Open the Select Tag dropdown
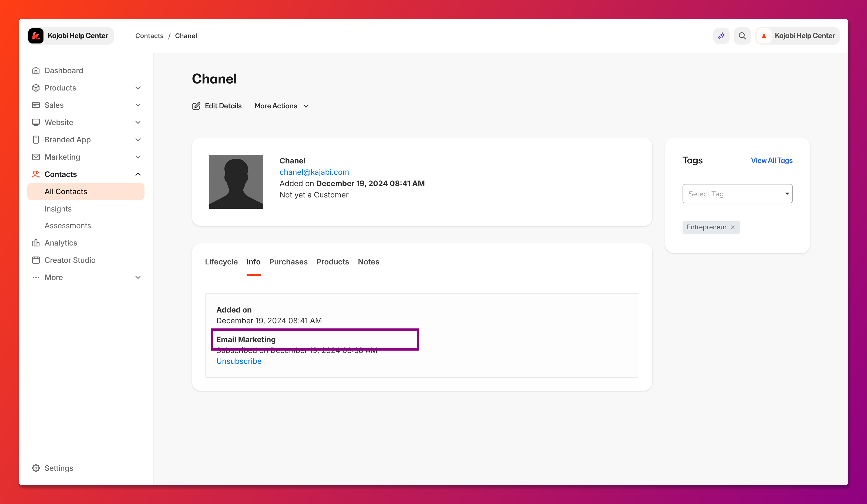This screenshot has width=867, height=504. pyautogui.click(x=737, y=194)
